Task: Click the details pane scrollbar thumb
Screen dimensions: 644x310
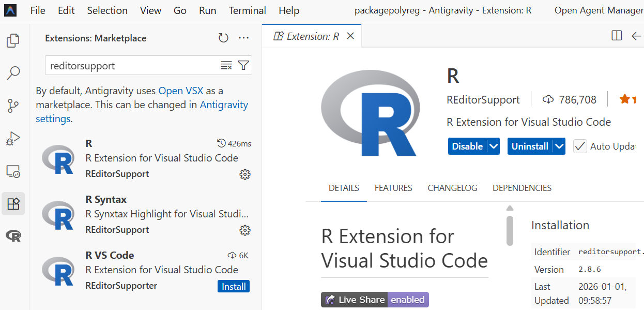Action: coord(510,230)
